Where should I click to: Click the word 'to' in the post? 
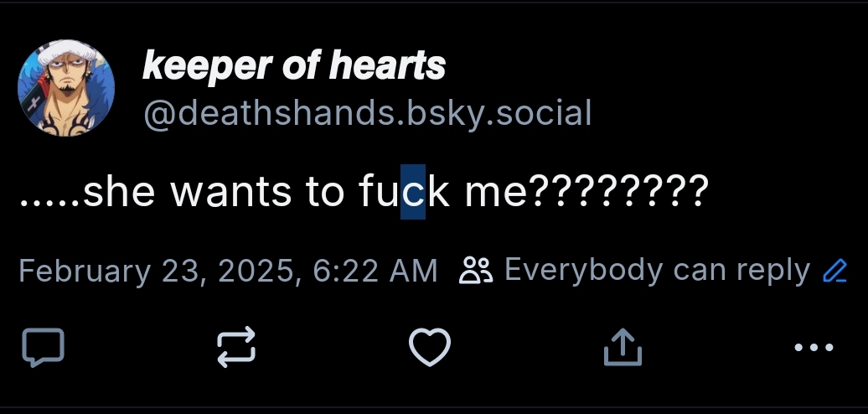pyautogui.click(x=324, y=194)
